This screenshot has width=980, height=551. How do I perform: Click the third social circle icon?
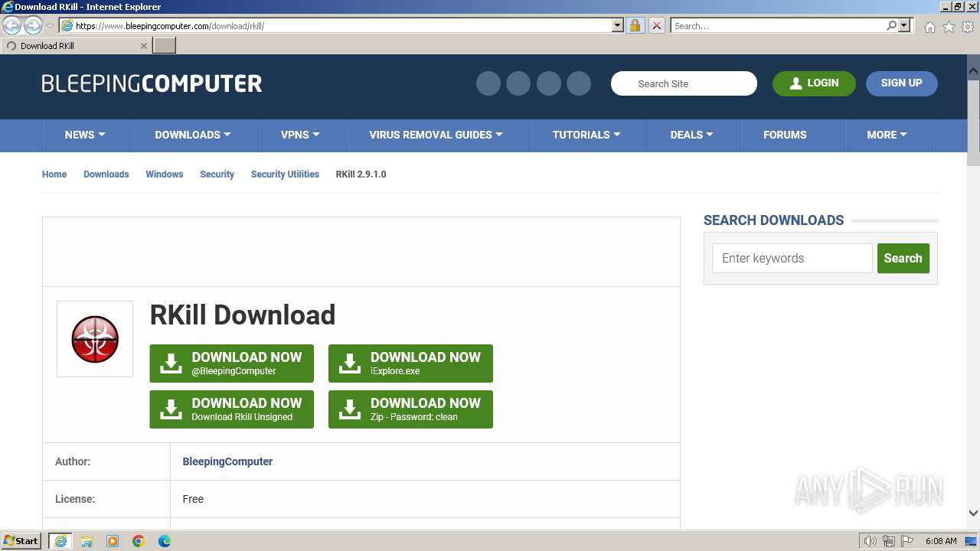(x=548, y=83)
